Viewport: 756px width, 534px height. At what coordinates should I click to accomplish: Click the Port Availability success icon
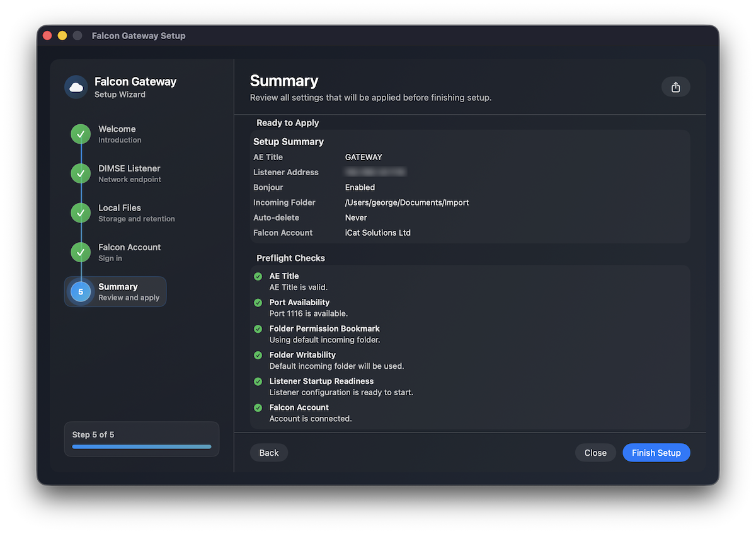point(258,303)
